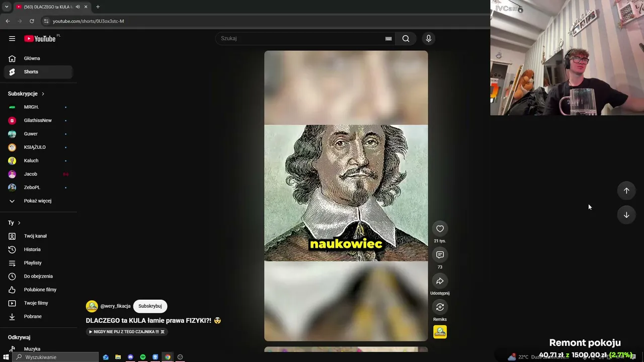
Task: Select the DLACZEGO ta KULA browser tab
Action: (51, 7)
